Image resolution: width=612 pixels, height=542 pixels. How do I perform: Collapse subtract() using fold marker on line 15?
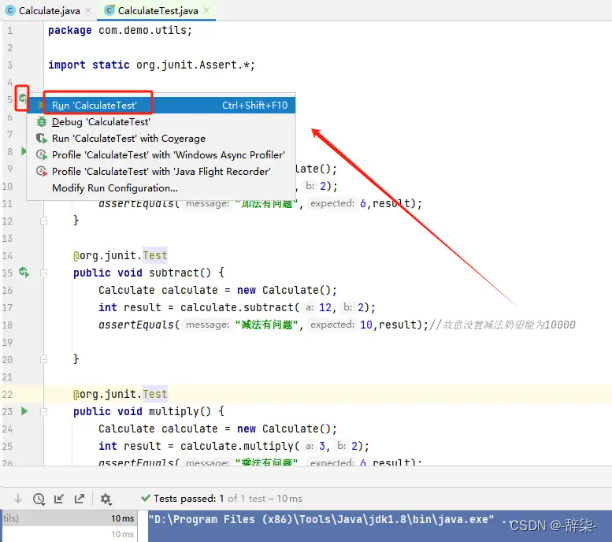(43, 272)
